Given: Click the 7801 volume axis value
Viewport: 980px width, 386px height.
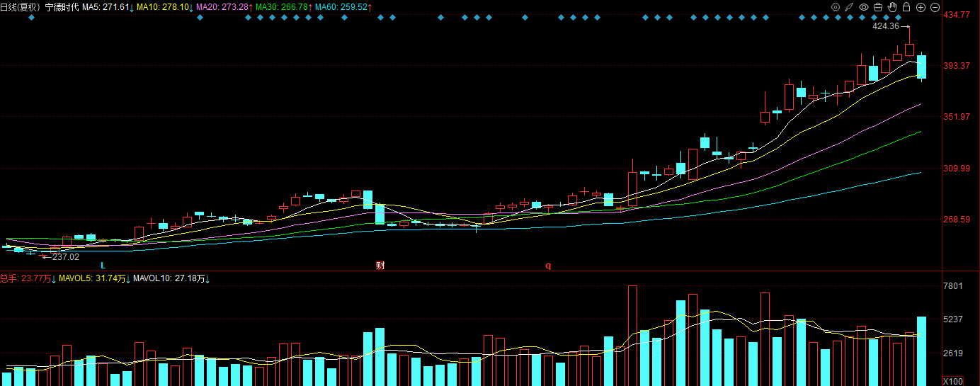Looking at the screenshot, I should (x=953, y=286).
